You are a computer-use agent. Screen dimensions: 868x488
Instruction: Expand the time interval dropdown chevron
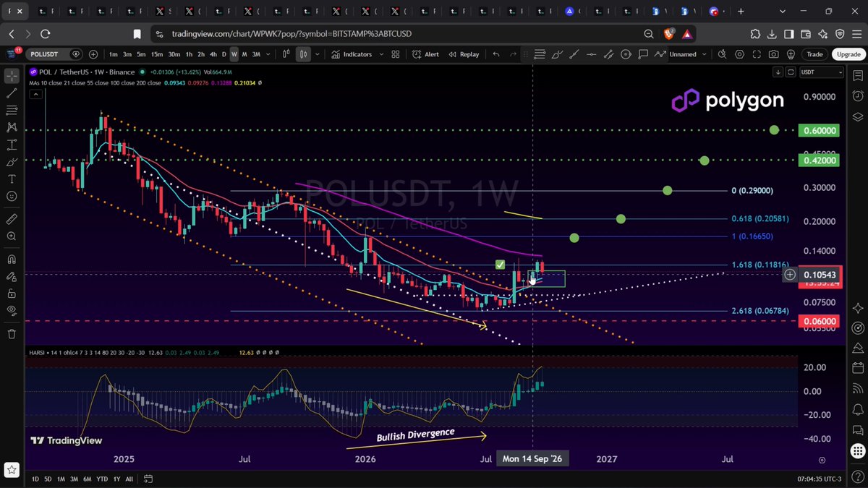268,54
